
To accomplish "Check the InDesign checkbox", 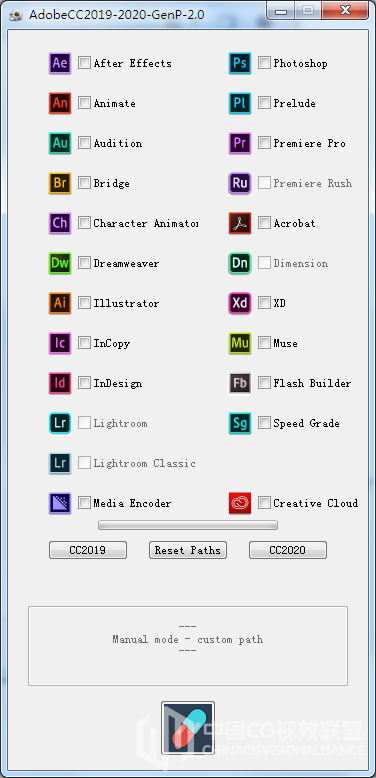I will (85, 383).
